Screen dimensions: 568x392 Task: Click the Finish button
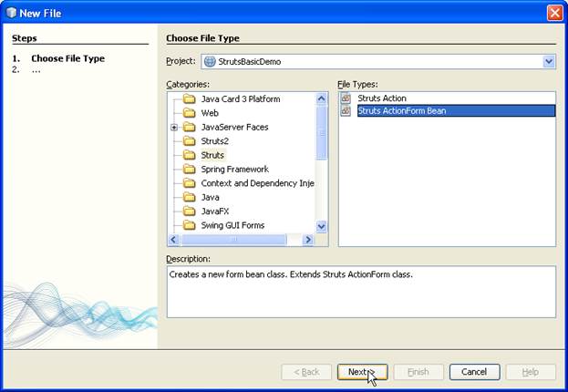(x=418, y=372)
